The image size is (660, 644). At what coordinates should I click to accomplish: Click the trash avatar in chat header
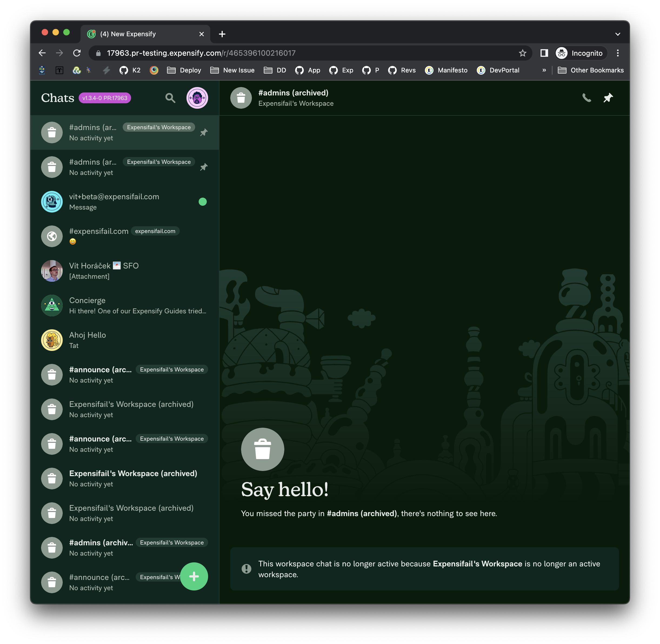tap(241, 98)
